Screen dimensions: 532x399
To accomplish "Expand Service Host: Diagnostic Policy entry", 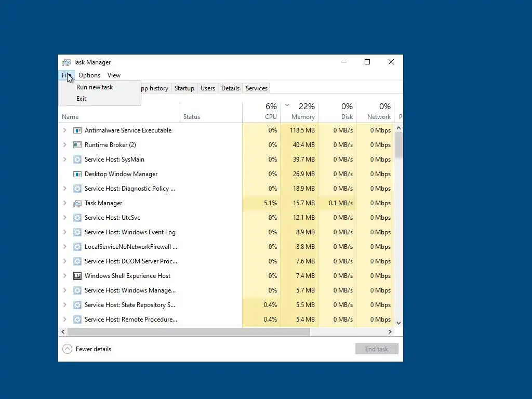I will pyautogui.click(x=65, y=189).
